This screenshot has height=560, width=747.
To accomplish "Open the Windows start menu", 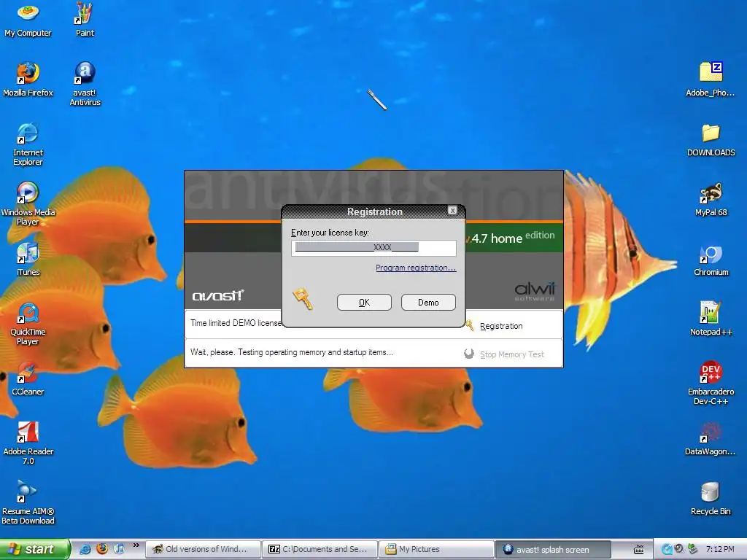I will tap(34, 549).
